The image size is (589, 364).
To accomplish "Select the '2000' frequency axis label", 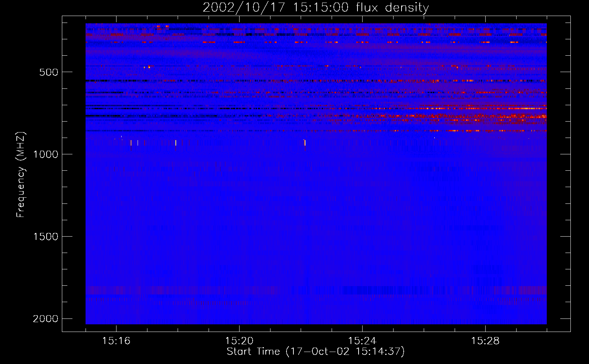I will [x=46, y=319].
